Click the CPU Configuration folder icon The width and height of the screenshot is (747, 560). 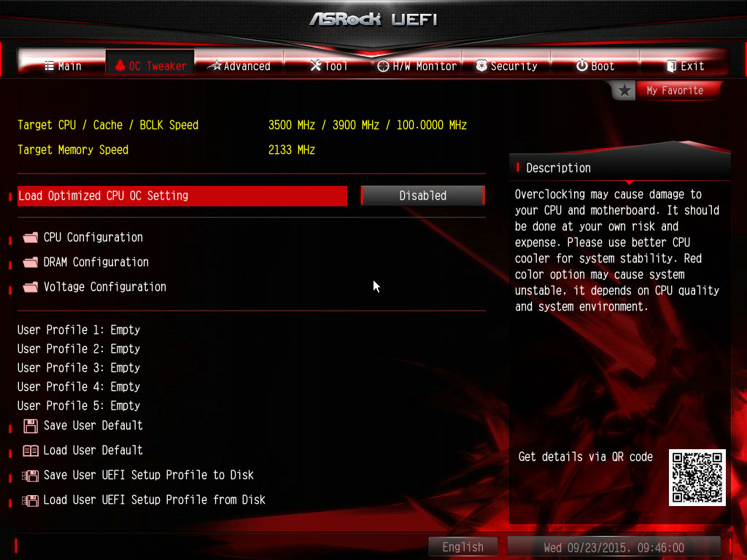pyautogui.click(x=31, y=237)
